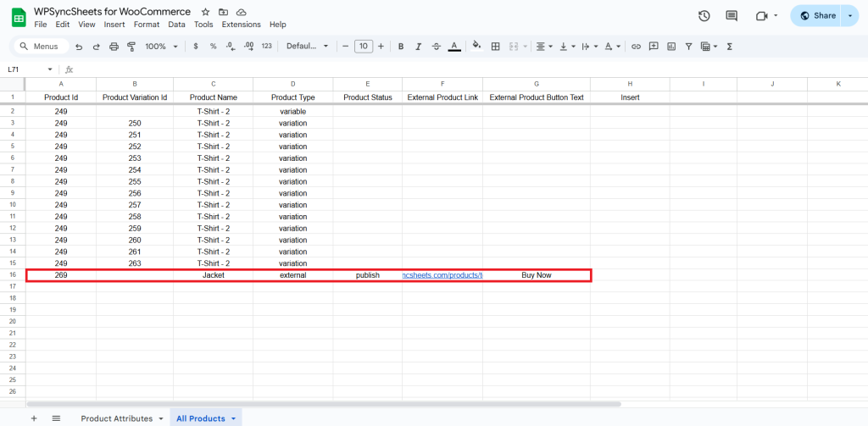
Task: Edit the font size field showing 10
Action: coord(363,47)
